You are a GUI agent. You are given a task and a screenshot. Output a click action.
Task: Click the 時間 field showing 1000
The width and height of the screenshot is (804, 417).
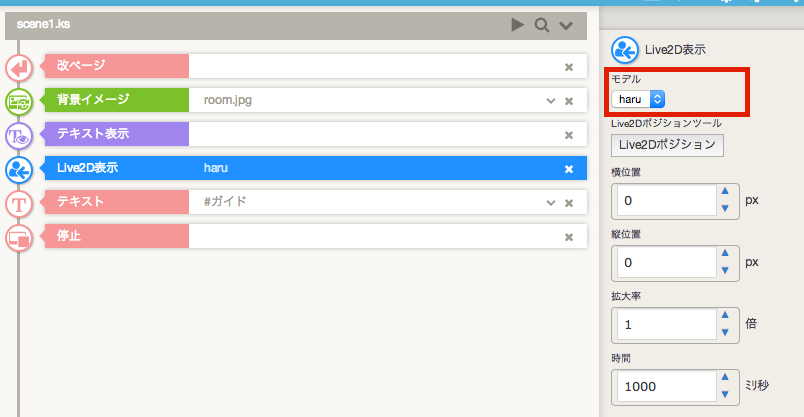[663, 386]
